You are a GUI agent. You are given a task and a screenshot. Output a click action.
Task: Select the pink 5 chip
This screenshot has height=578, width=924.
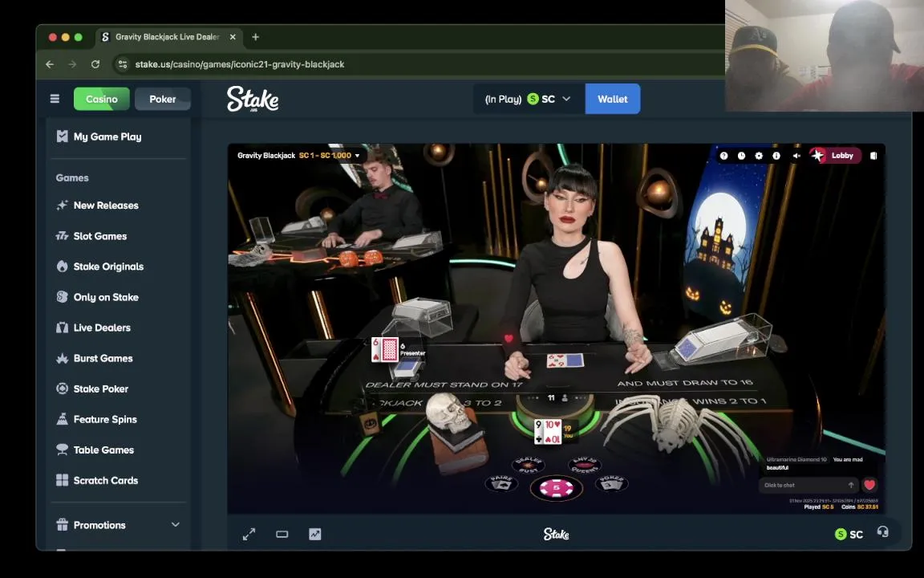(557, 488)
